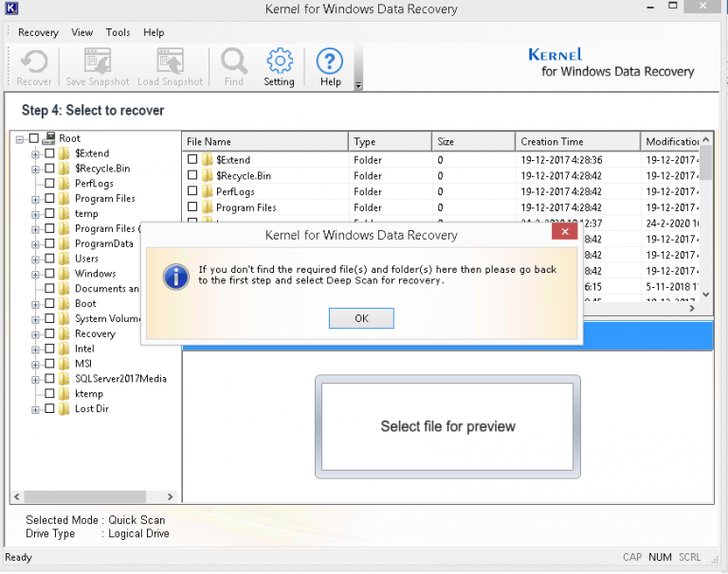
Task: Expand the $Extend tree node
Action: 35,154
